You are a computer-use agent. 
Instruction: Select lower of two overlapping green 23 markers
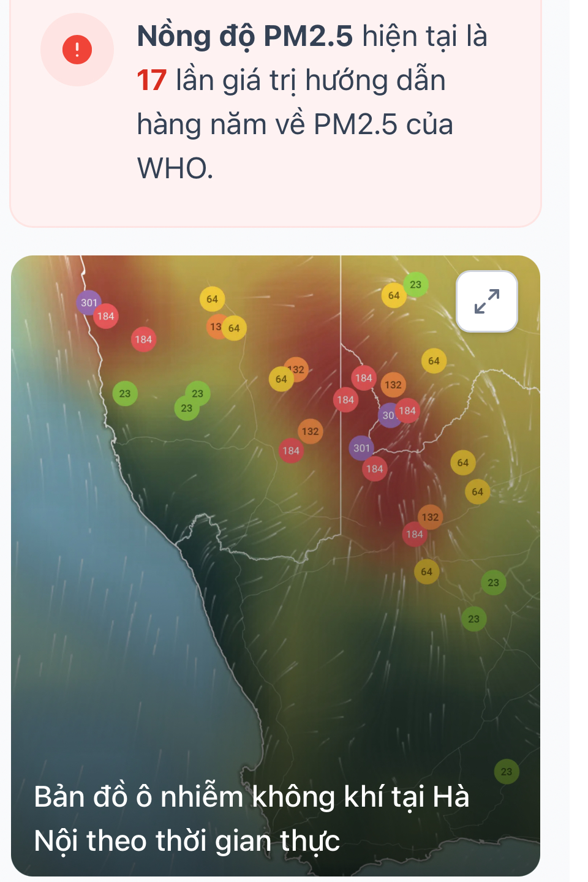(186, 409)
